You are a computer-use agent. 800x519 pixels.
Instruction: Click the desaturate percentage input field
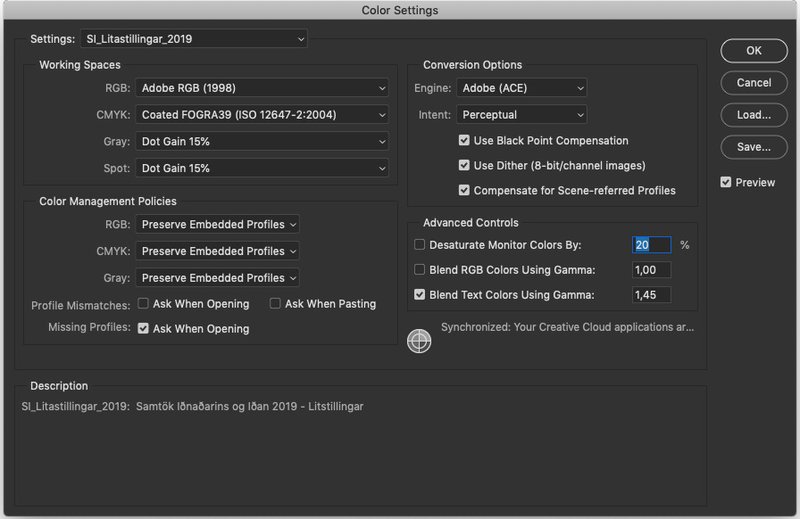(652, 245)
